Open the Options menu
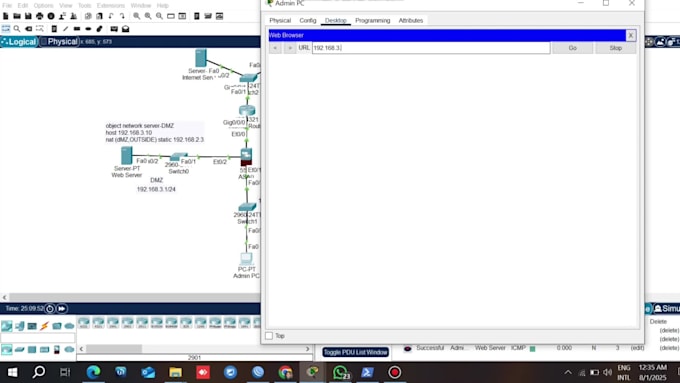 [x=43, y=5]
